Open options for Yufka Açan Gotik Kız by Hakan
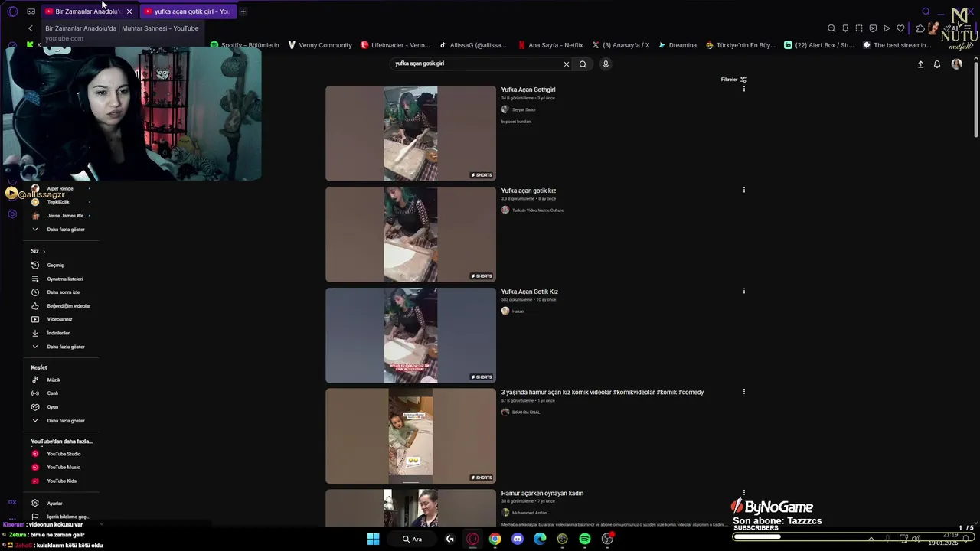 (x=743, y=291)
